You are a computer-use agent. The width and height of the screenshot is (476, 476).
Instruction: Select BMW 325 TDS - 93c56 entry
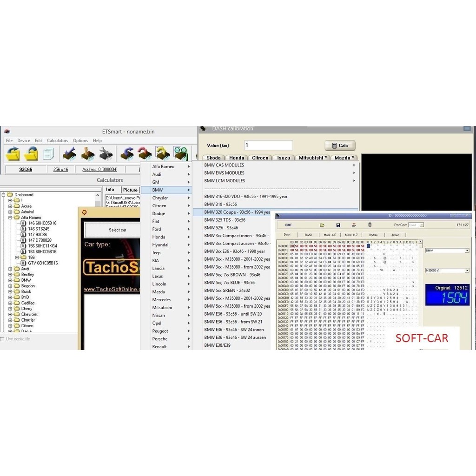click(x=225, y=220)
